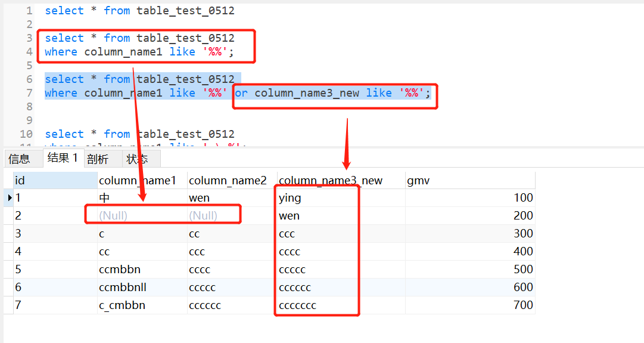Open the 剖析 tab
This screenshot has height=343, width=644.
coord(102,159)
